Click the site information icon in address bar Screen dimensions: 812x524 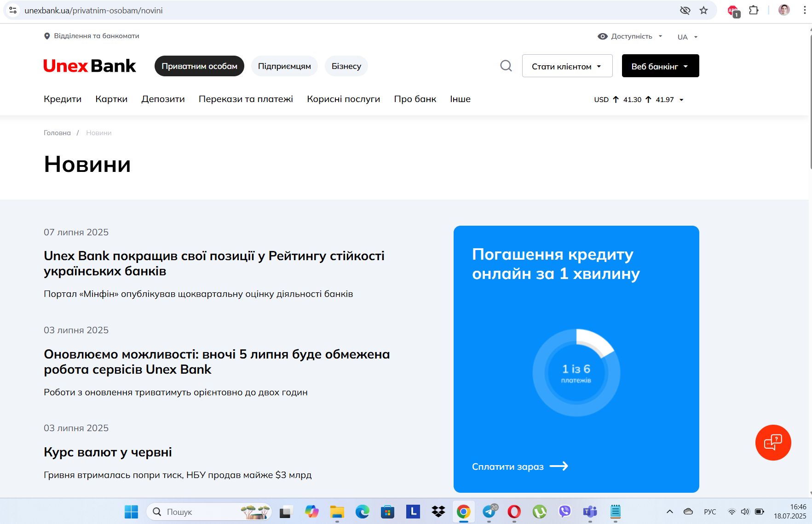pos(13,10)
